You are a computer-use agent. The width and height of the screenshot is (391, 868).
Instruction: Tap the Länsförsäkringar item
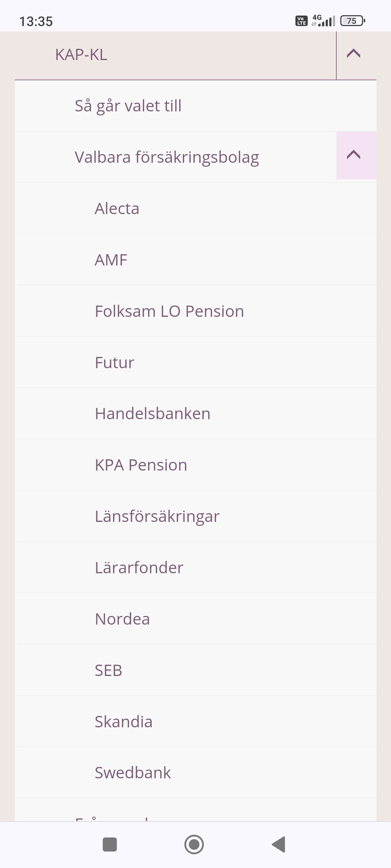click(x=157, y=516)
